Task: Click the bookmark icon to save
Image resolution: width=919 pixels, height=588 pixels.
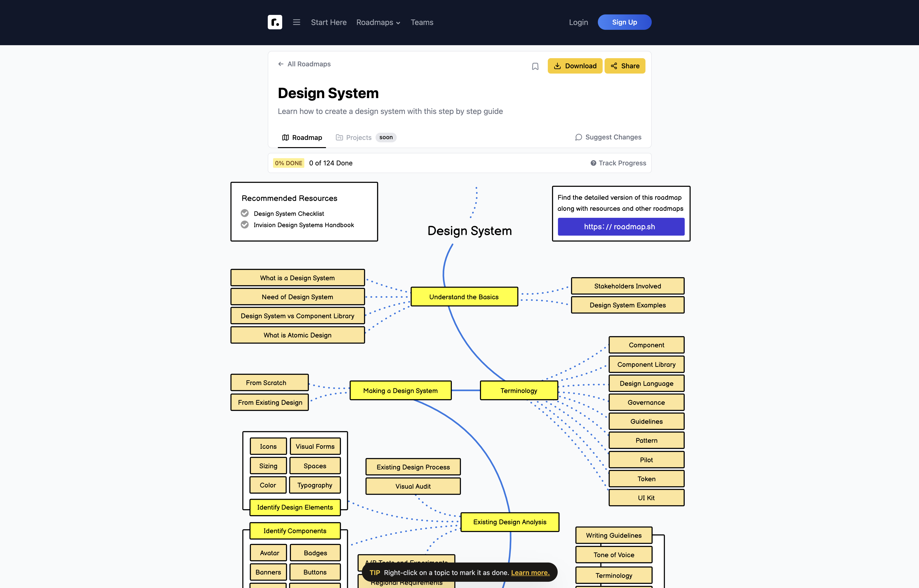Action: pos(535,66)
